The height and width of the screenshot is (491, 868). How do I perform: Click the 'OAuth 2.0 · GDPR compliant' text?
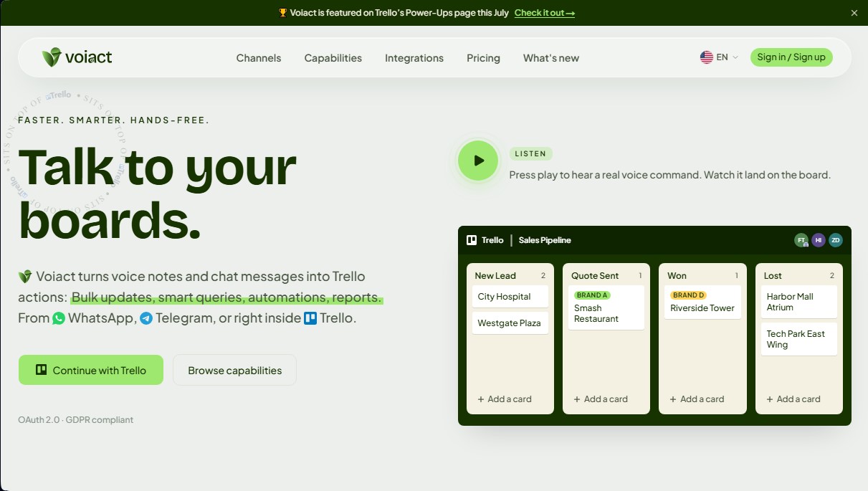point(76,420)
